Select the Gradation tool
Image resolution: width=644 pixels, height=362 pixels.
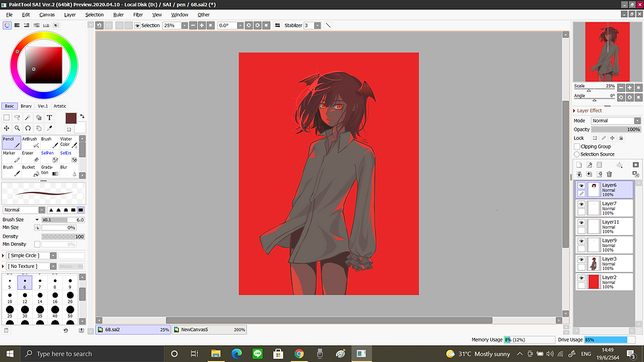pyautogui.click(x=49, y=171)
